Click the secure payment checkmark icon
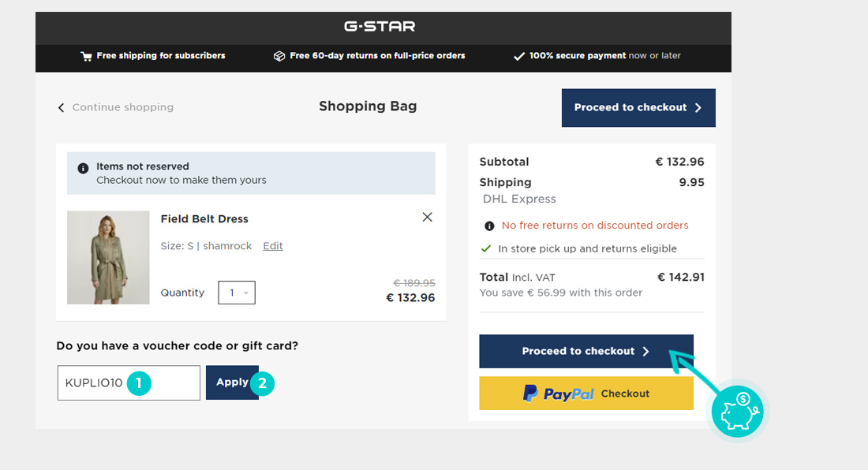Viewport: 868px width, 470px height. point(519,56)
